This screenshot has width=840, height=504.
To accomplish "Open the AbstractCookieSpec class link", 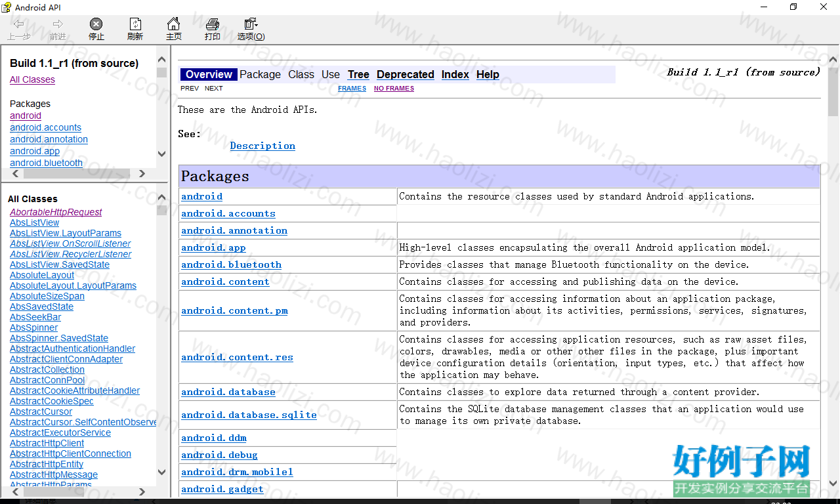I will click(52, 401).
